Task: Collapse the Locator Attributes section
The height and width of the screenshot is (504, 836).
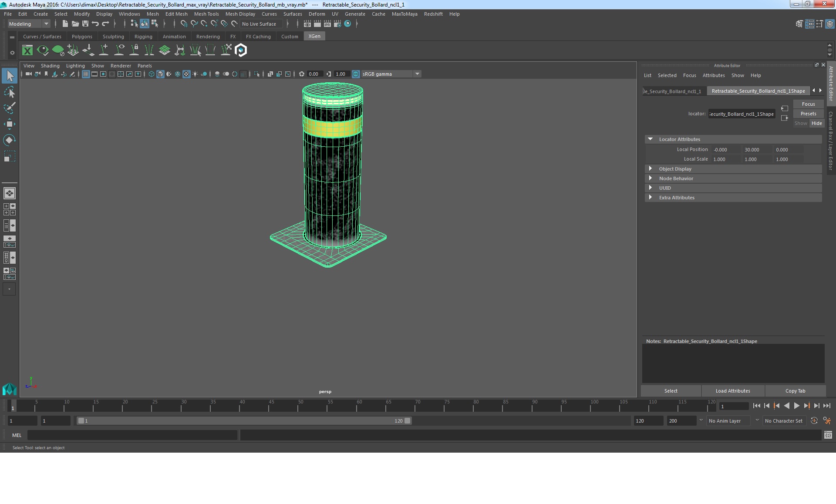Action: point(651,139)
